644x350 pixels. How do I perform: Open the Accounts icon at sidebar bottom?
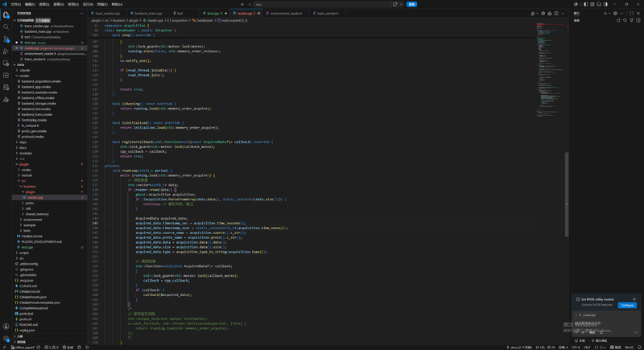6,327
